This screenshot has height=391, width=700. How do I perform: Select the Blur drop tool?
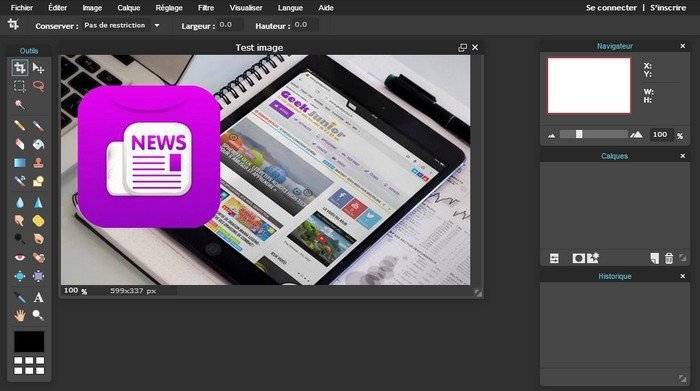pyautogui.click(x=20, y=203)
